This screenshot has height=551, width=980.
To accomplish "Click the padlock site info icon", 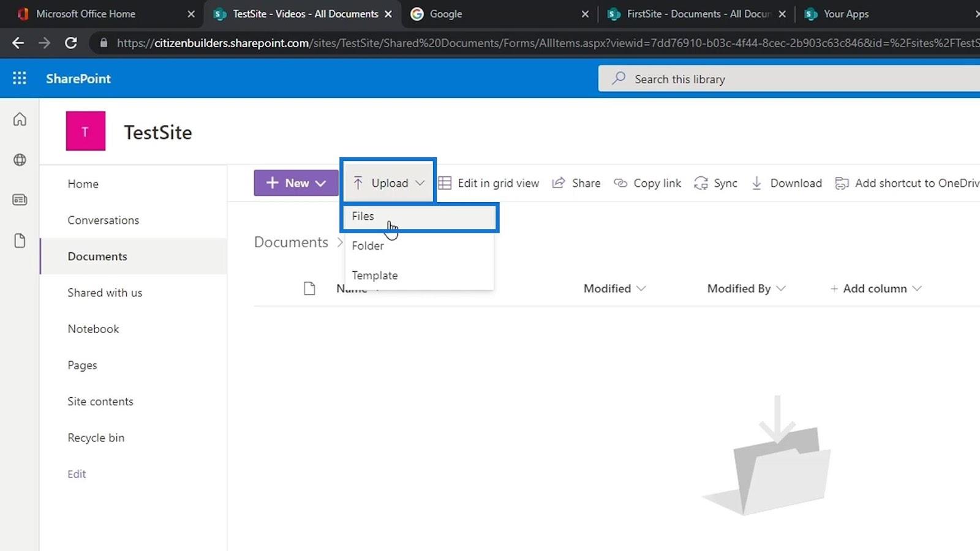I will pyautogui.click(x=104, y=43).
